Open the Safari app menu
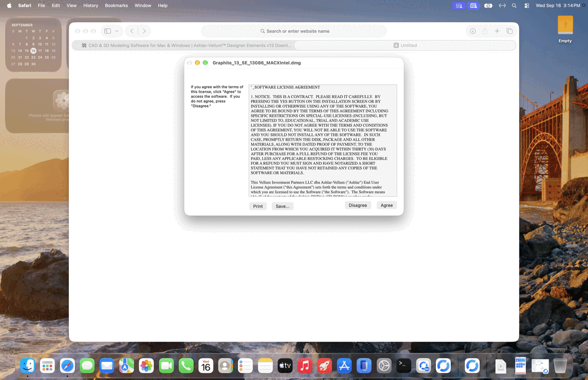Viewport: 588px width, 380px height. pos(24,5)
